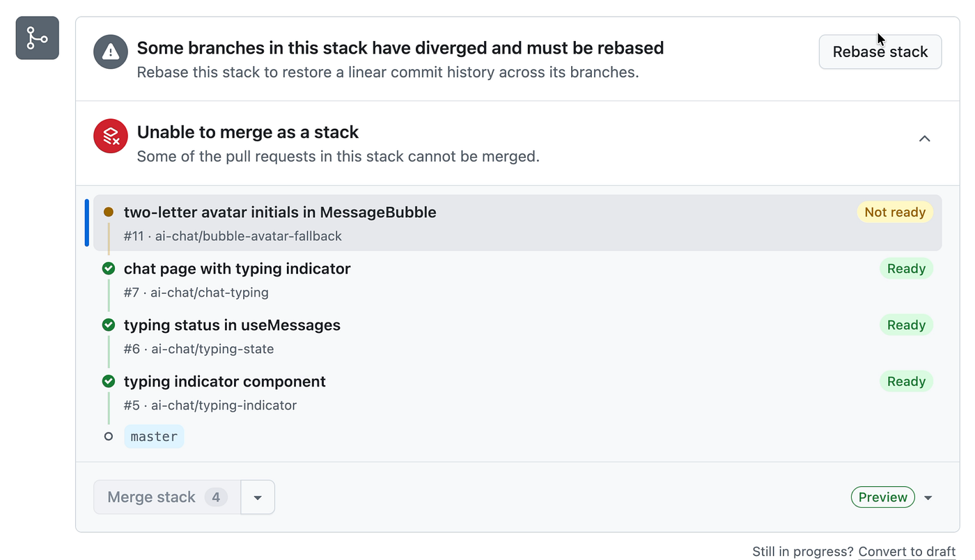975x560 pixels.
Task: Select the master branch label
Action: (x=154, y=437)
